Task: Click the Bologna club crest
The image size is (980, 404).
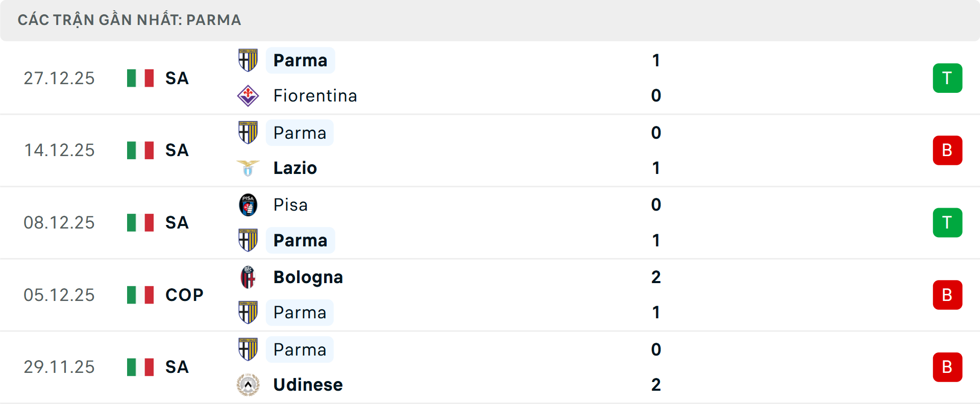Action: [248, 277]
